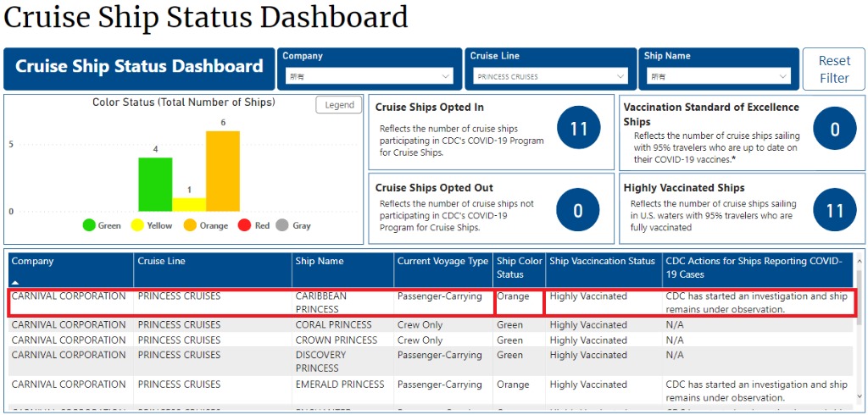Image resolution: width=868 pixels, height=415 pixels.
Task: Select the EMERALD PRINCESS ship name cell
Action: point(342,390)
